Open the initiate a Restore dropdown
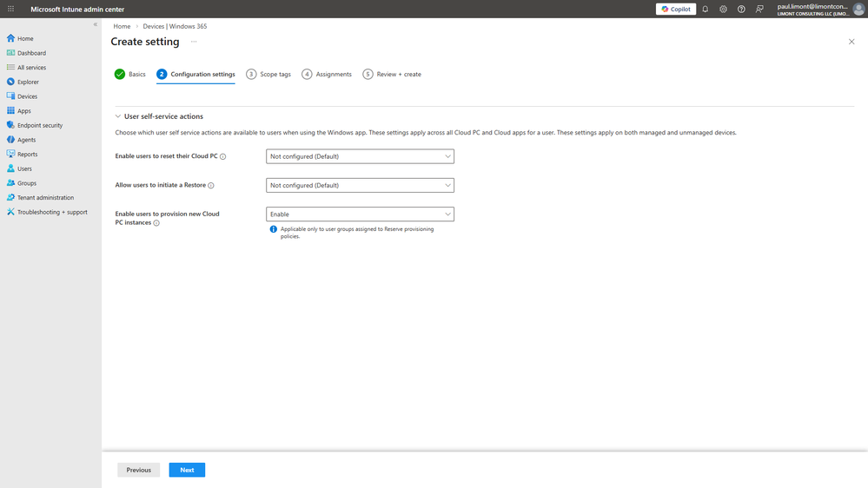The image size is (868, 488). 360,185
